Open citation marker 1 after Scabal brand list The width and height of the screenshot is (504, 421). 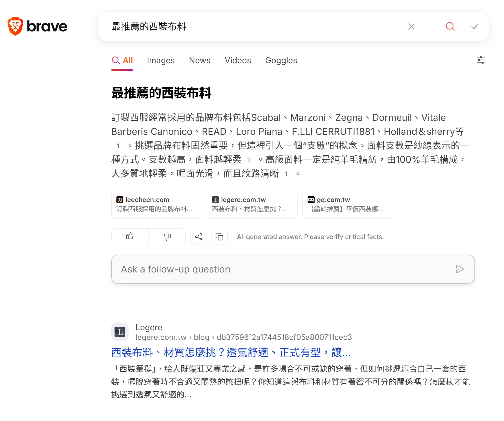pyautogui.click(x=118, y=146)
